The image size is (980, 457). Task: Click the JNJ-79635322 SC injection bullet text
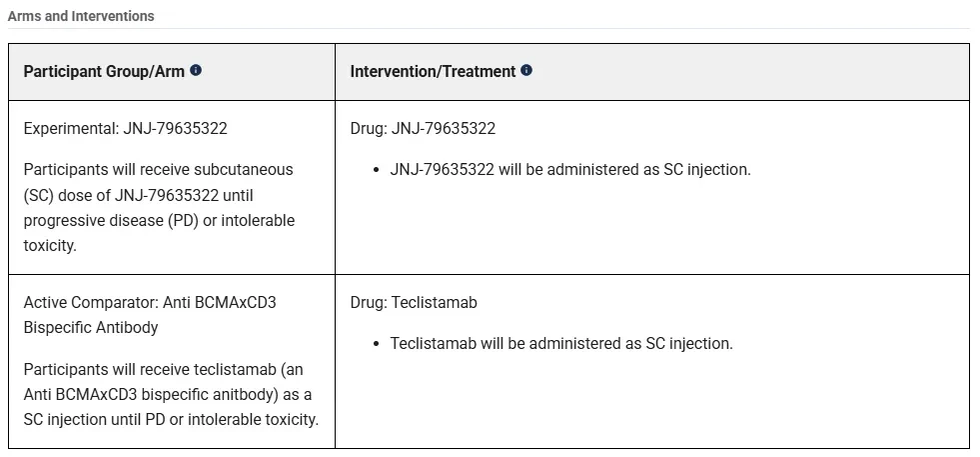coord(570,170)
